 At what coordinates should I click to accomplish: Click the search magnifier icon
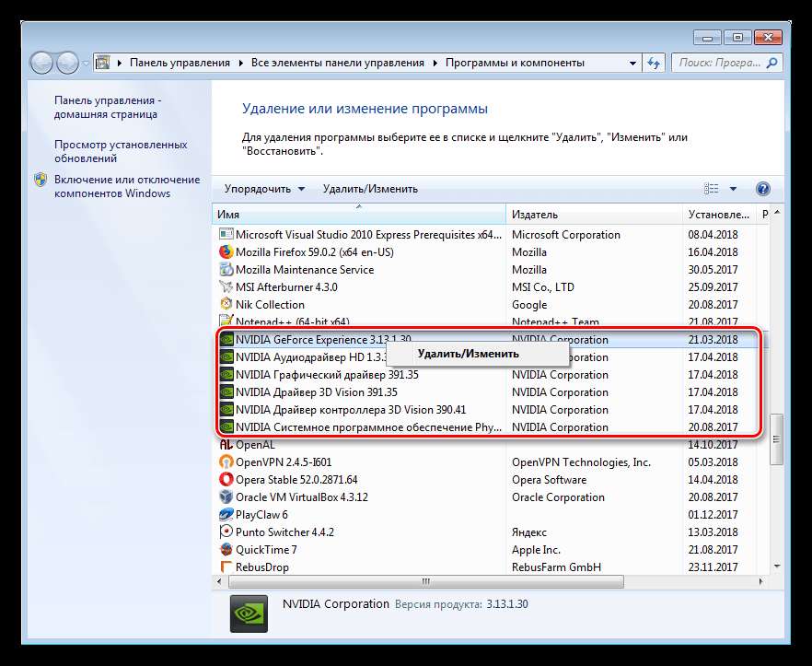[771, 64]
